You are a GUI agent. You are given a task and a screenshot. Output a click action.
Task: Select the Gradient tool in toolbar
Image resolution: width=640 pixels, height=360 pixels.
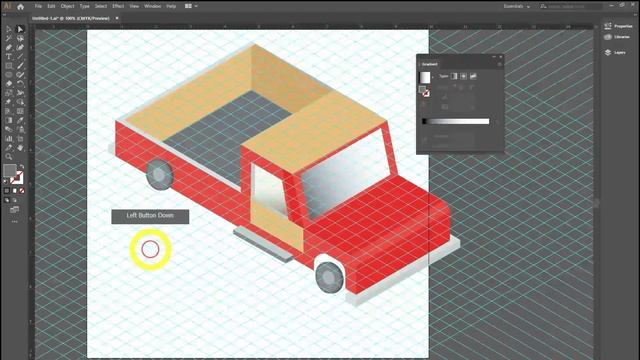[x=9, y=120]
